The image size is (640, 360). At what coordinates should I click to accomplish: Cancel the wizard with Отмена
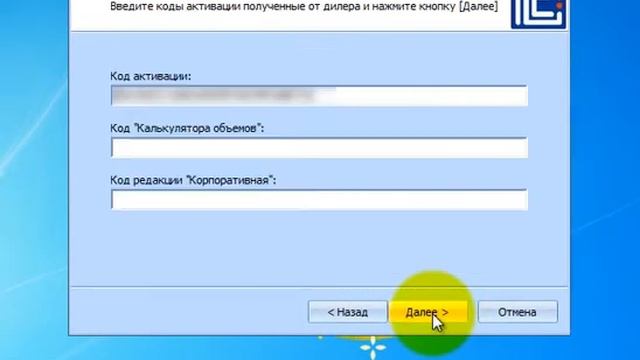[517, 312]
